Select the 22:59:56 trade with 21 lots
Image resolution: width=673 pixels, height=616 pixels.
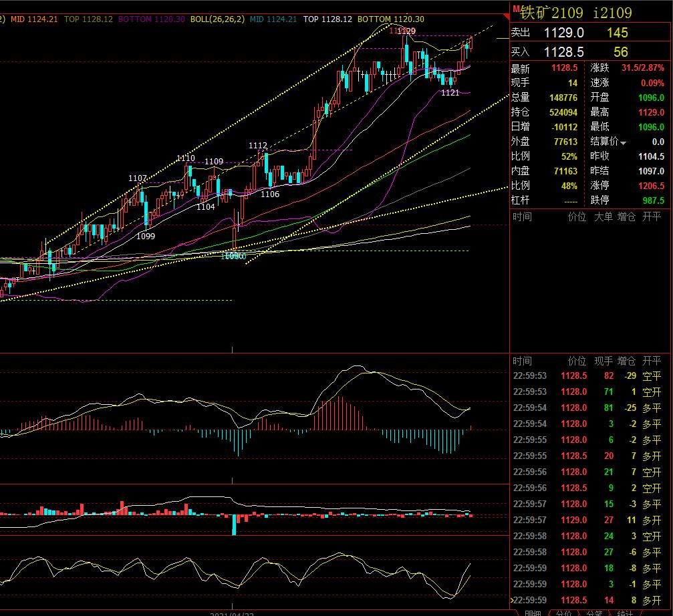[587, 472]
